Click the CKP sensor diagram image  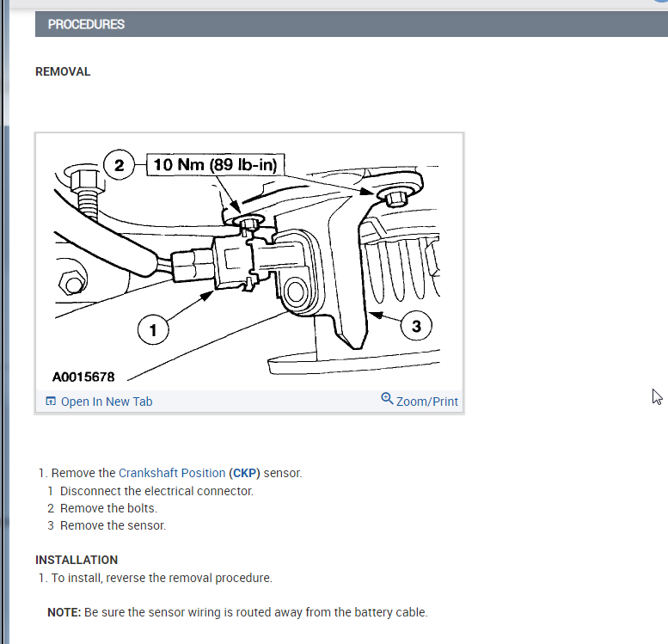pos(248,262)
